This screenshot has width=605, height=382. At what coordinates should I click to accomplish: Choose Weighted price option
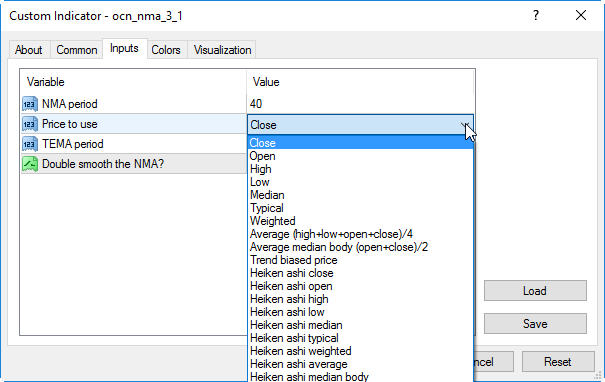pos(360,221)
